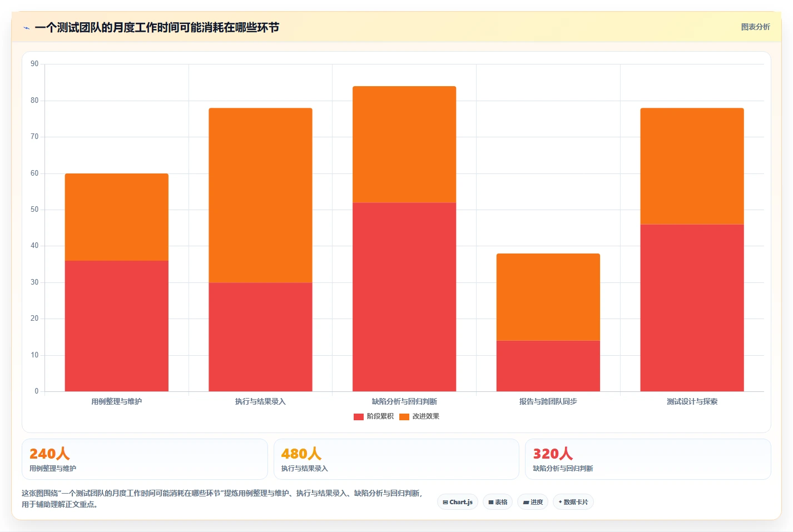Click orange segment of 测试设计与探索 bar
The width and height of the screenshot is (793, 532).
coord(692,166)
